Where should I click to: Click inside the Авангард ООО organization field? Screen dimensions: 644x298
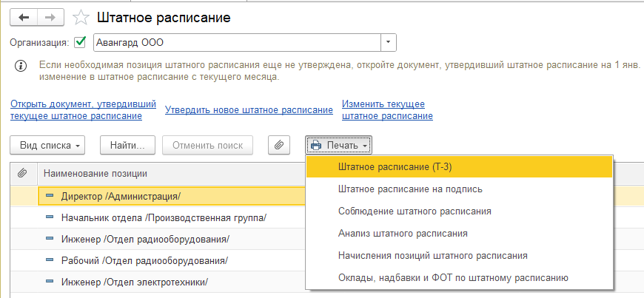coord(238,42)
